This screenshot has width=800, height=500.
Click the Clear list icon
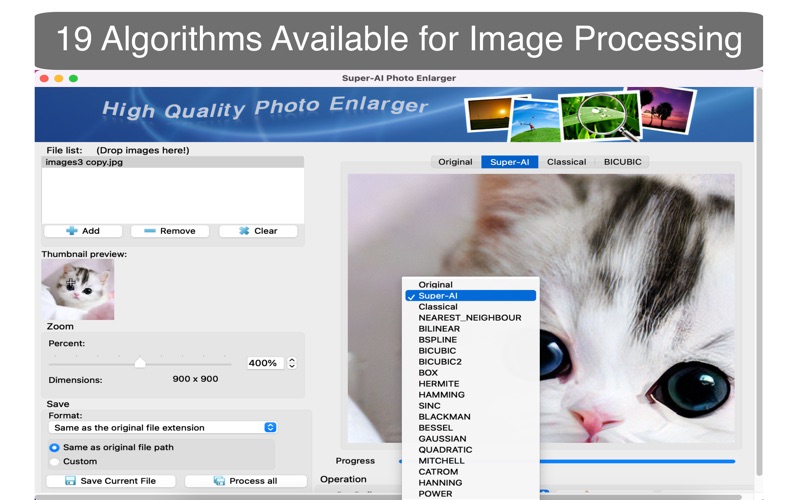[x=244, y=231]
